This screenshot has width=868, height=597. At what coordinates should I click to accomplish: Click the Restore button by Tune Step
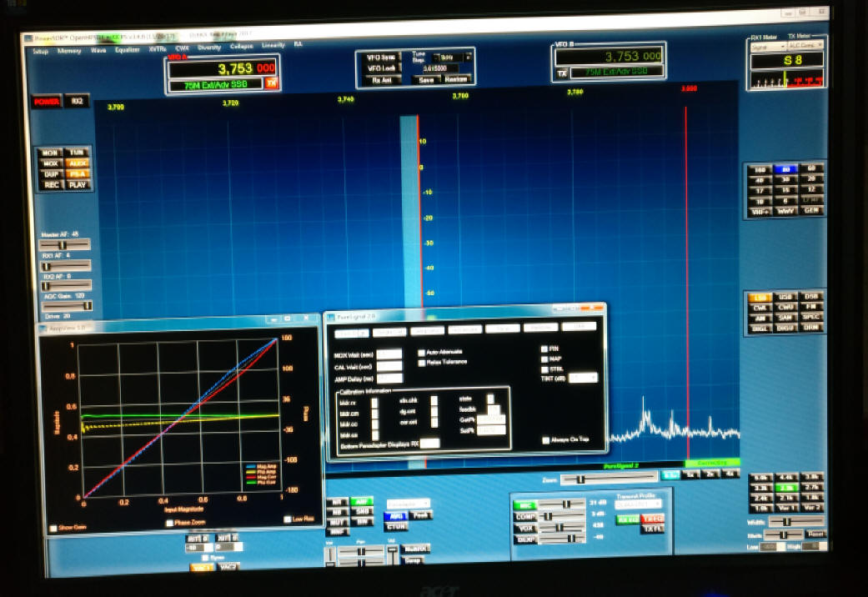pyautogui.click(x=456, y=79)
